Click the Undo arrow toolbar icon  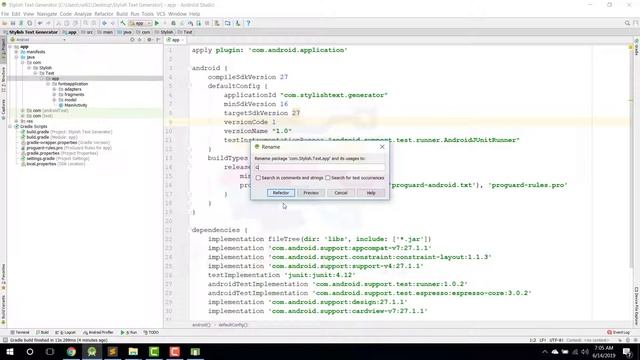click(40, 23)
